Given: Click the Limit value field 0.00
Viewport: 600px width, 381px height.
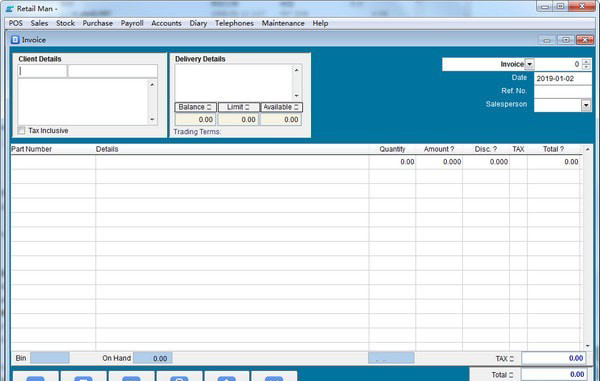Looking at the screenshot, I should [238, 120].
